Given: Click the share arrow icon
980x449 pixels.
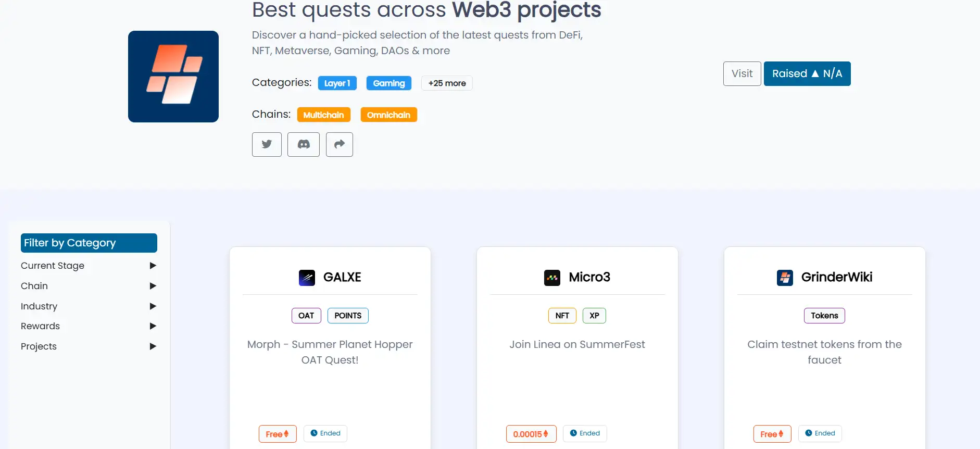Looking at the screenshot, I should point(340,144).
